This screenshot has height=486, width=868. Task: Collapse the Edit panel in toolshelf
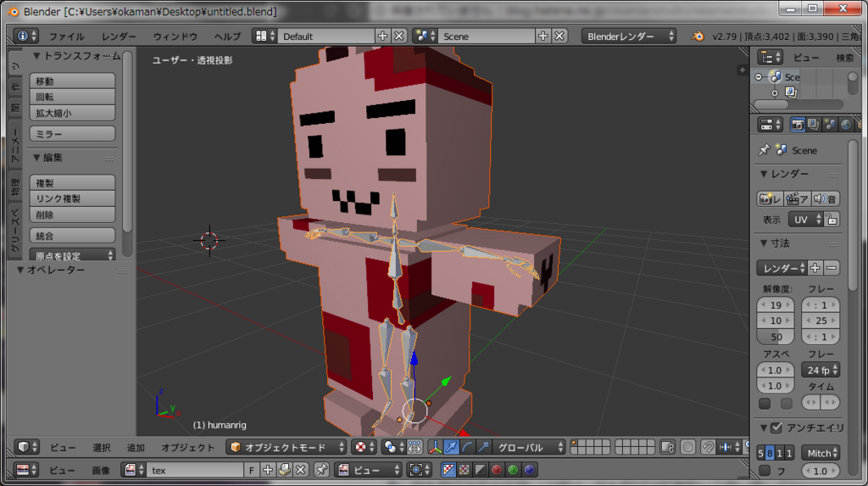[36, 158]
